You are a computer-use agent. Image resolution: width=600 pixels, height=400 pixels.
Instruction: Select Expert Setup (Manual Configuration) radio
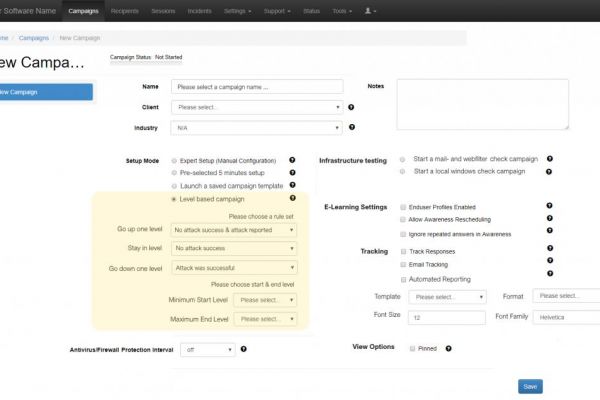click(173, 160)
